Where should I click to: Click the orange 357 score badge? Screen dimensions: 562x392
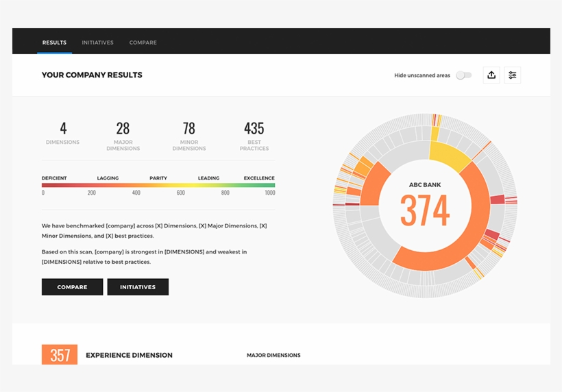pyautogui.click(x=60, y=354)
